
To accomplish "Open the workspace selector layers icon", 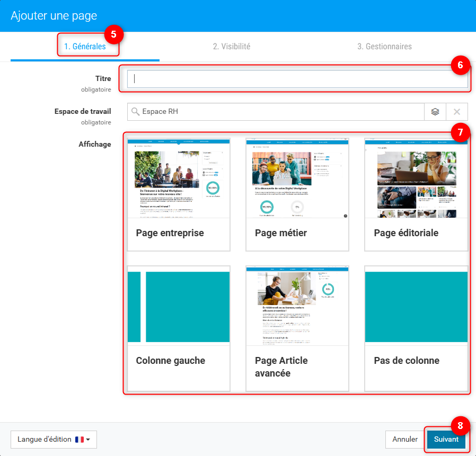I will click(x=435, y=112).
